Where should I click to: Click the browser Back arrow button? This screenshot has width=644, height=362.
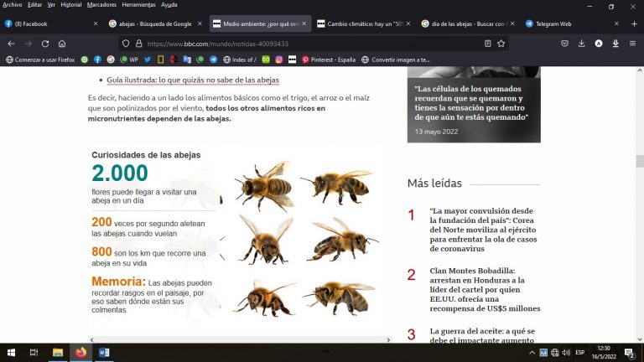(11, 43)
